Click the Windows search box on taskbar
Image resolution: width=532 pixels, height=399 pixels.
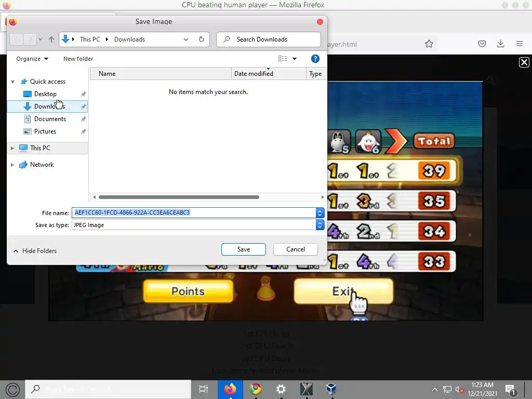(108, 389)
